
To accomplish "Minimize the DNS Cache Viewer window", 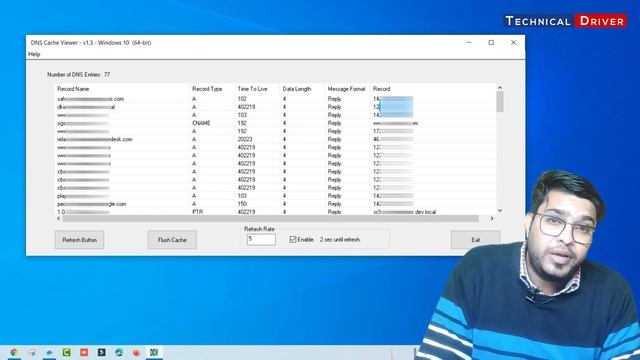I will click(469, 42).
